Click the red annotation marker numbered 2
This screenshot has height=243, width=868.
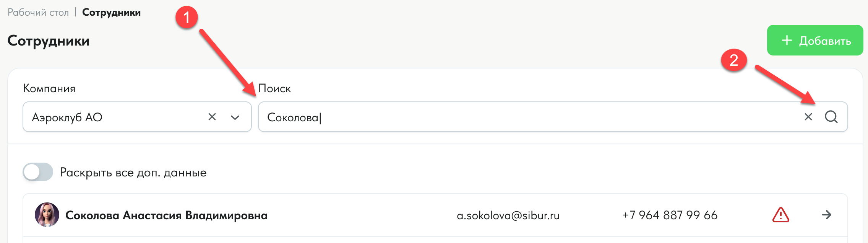733,60
